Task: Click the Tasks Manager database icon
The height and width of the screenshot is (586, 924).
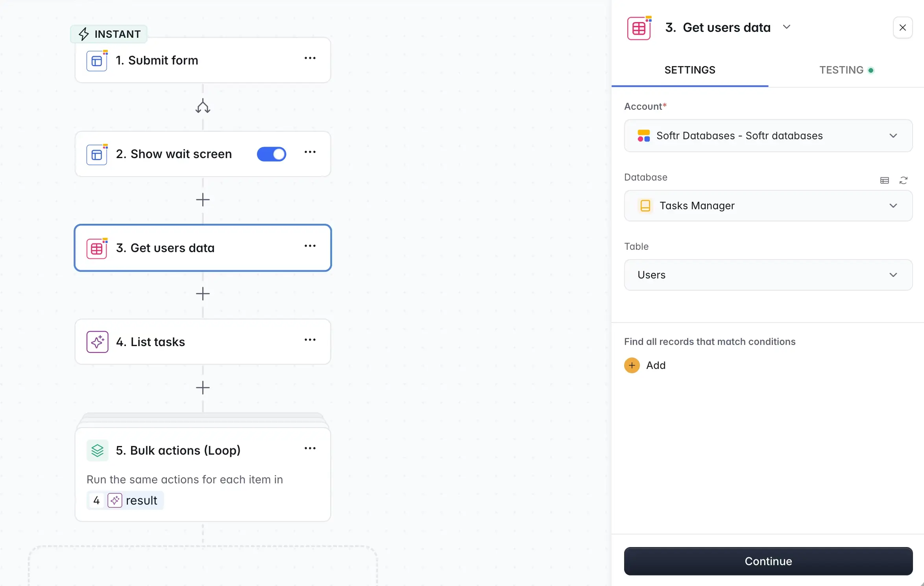Action: (645, 206)
